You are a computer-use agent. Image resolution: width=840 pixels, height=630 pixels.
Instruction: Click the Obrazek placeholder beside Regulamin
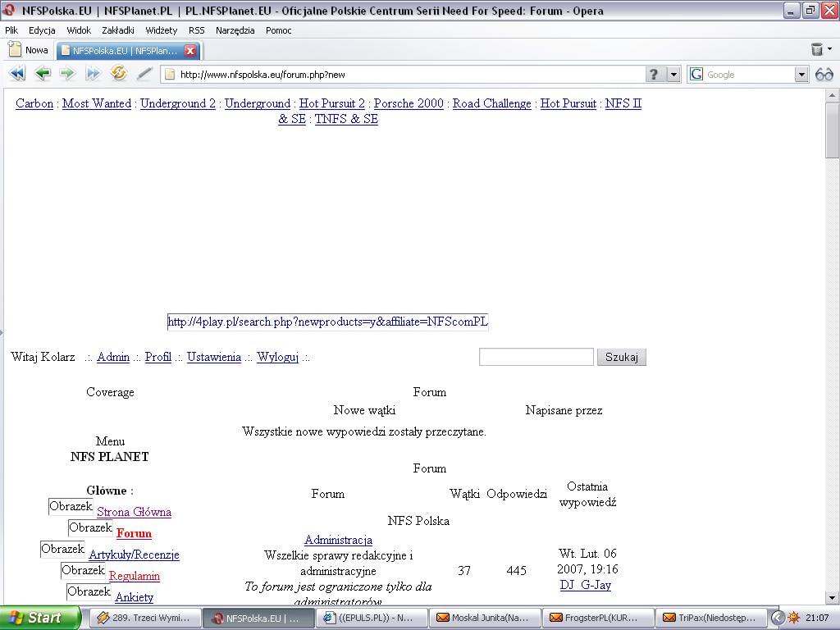tap(83, 571)
